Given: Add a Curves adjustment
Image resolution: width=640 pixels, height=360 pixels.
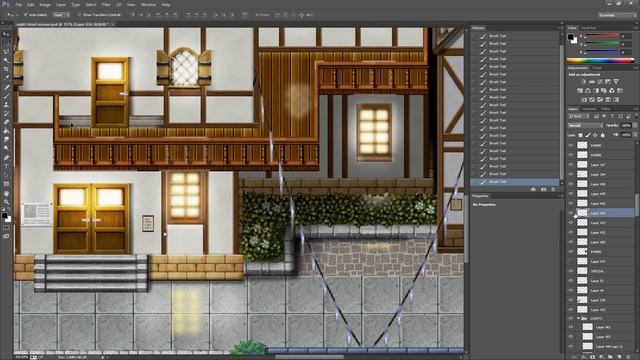Looking at the screenshot, I should click(600, 82).
